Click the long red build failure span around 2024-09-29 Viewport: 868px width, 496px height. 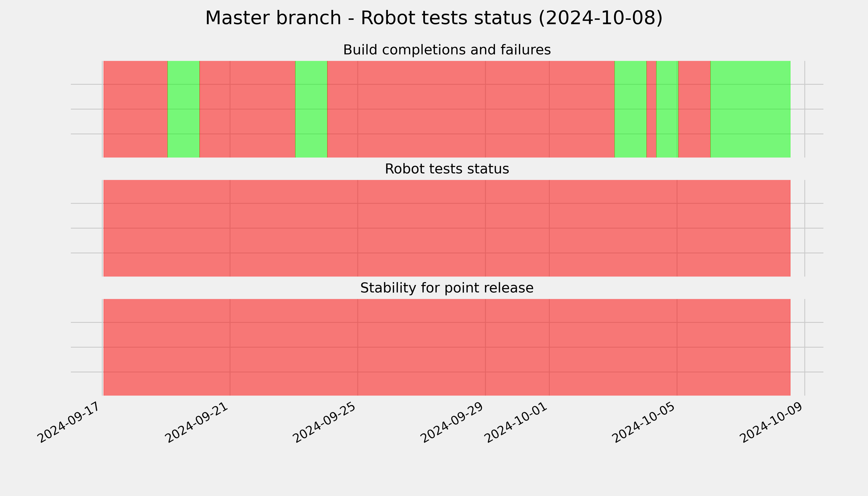click(x=471, y=109)
